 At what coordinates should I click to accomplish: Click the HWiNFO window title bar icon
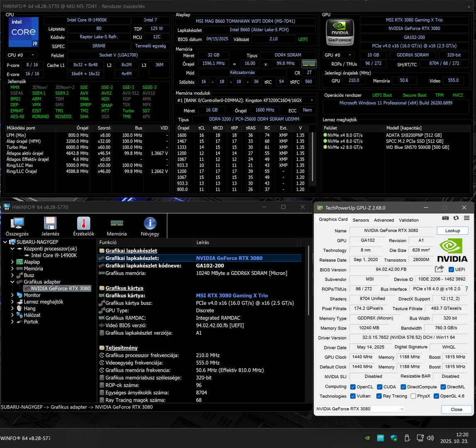(6, 207)
